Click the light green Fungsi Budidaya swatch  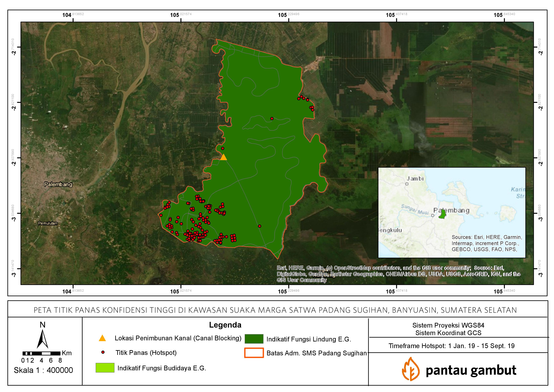(x=105, y=368)
